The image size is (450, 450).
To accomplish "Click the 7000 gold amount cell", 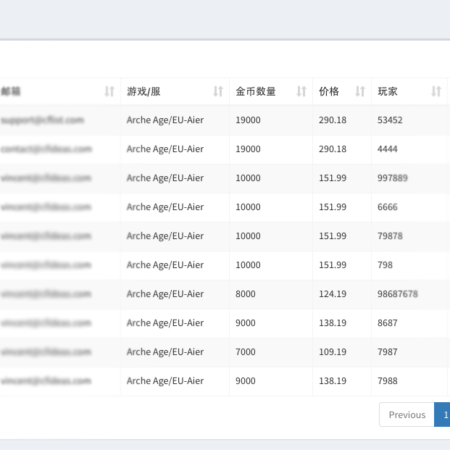I will coord(245,352).
